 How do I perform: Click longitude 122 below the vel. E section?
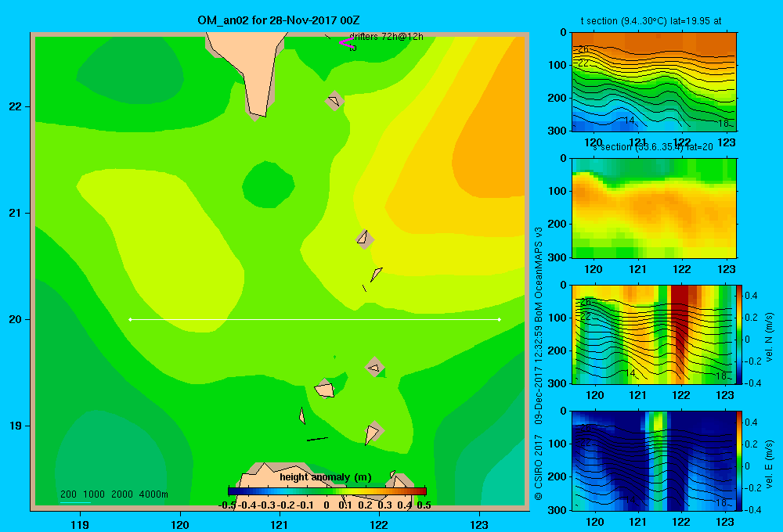click(681, 522)
